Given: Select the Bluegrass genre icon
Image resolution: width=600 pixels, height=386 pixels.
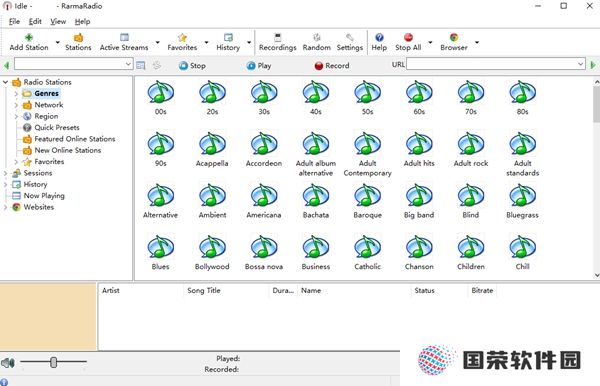Looking at the screenshot, I should [x=523, y=195].
